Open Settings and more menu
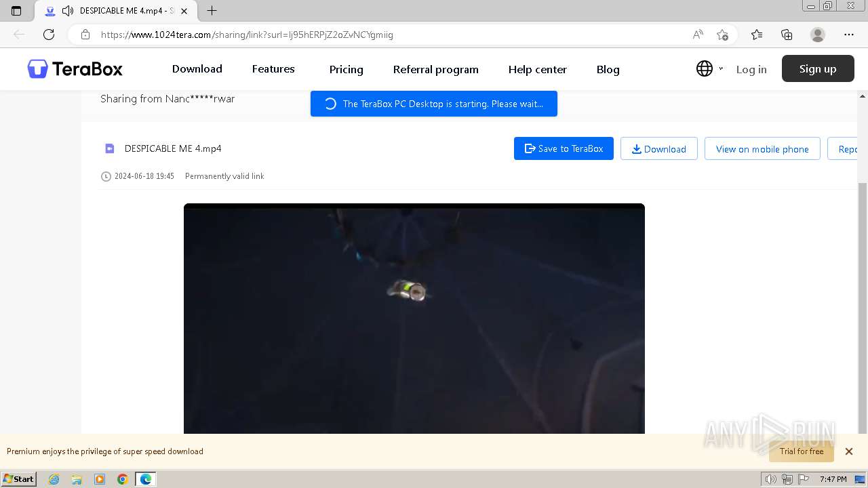 [x=849, y=35]
